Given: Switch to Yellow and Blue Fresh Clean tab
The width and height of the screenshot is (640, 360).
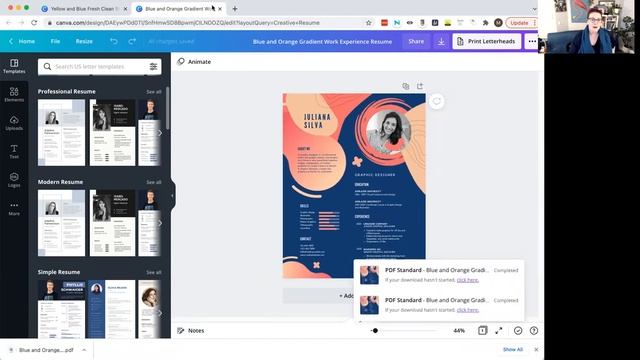Looking at the screenshot, I should 84,9.
